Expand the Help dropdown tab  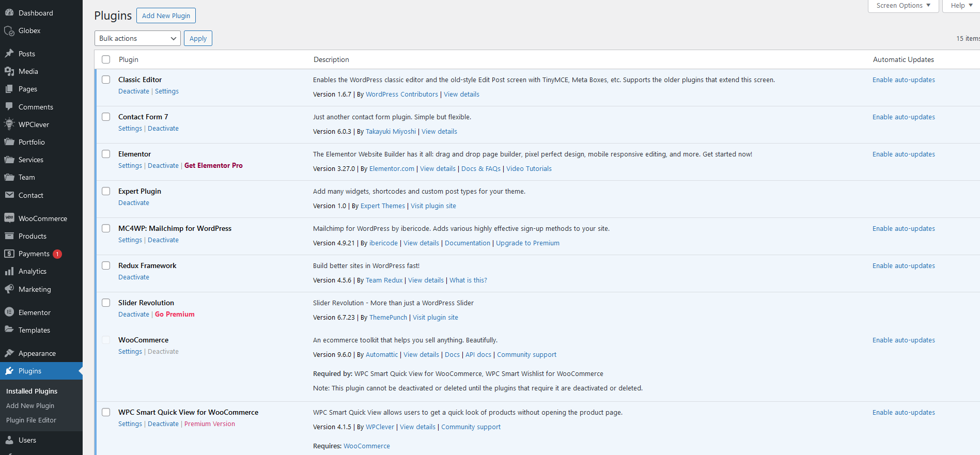tap(961, 6)
